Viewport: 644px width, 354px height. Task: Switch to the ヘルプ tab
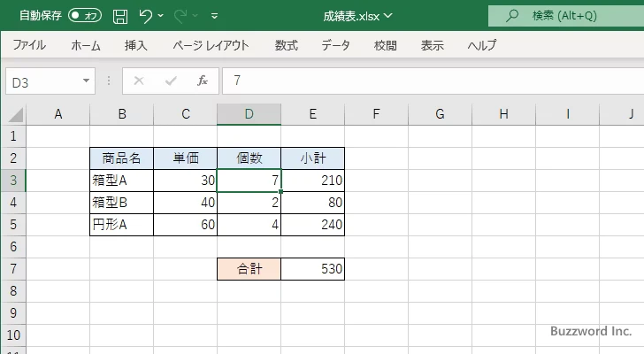(x=482, y=45)
